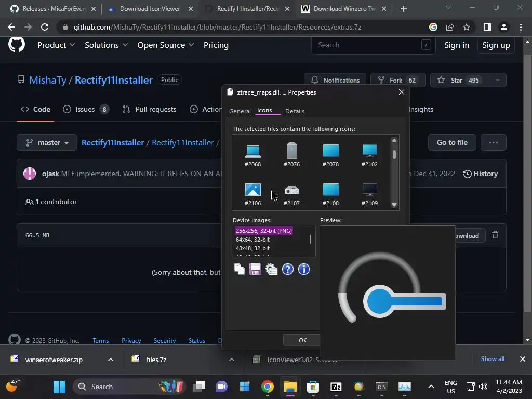Select icon #2108 blue screen
Screen dimensions: 532x399
point(331,194)
